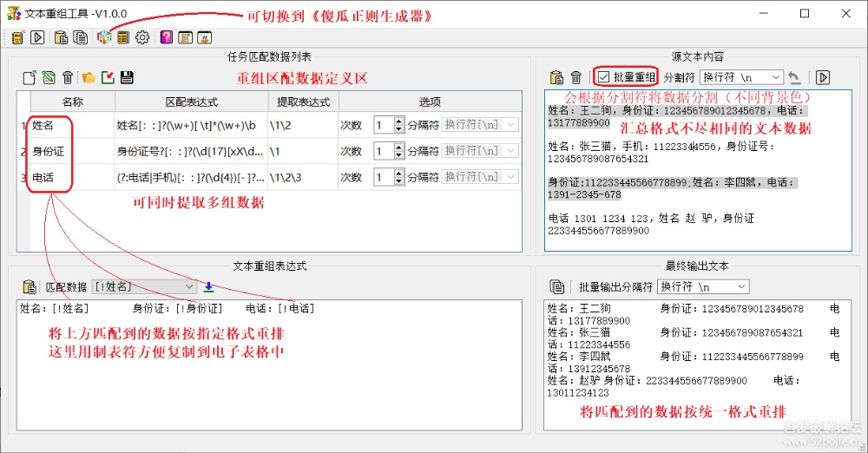Image resolution: width=868 pixels, height=453 pixels.
Task: Click the yellow list notebook toolbar icon
Action: (123, 37)
